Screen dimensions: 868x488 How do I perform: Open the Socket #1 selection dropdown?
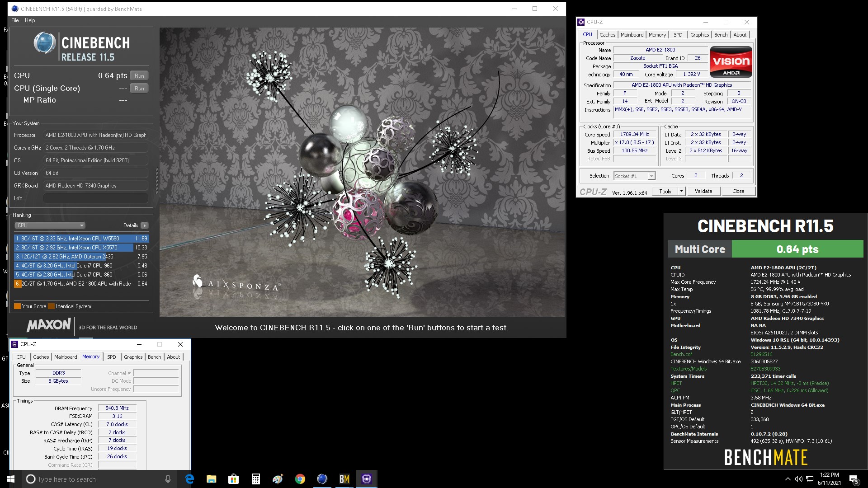(x=634, y=176)
